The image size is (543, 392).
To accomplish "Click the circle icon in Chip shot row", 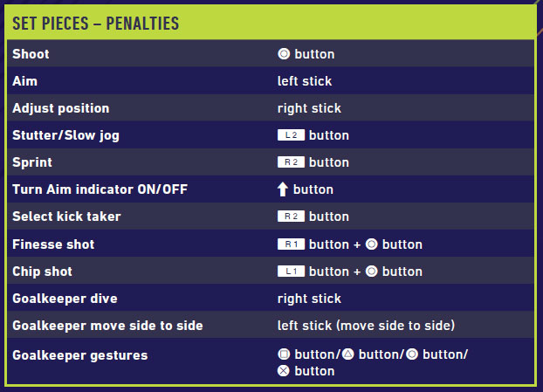I will 371,272.
